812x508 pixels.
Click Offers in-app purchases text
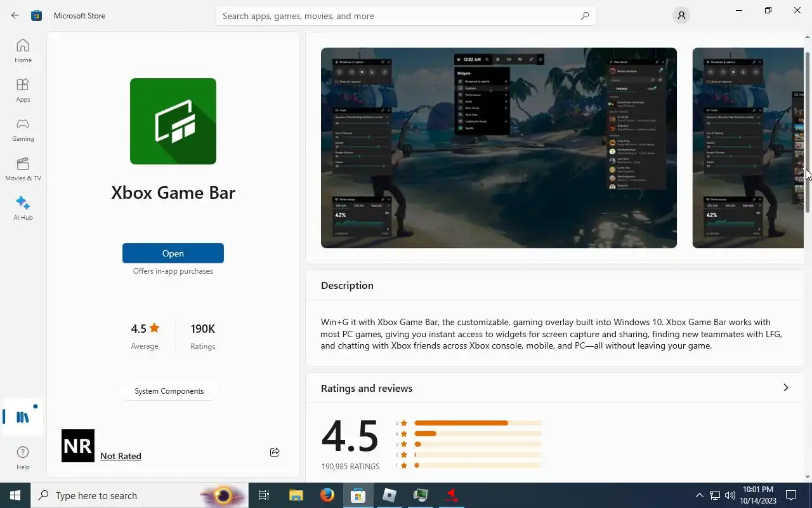click(173, 271)
